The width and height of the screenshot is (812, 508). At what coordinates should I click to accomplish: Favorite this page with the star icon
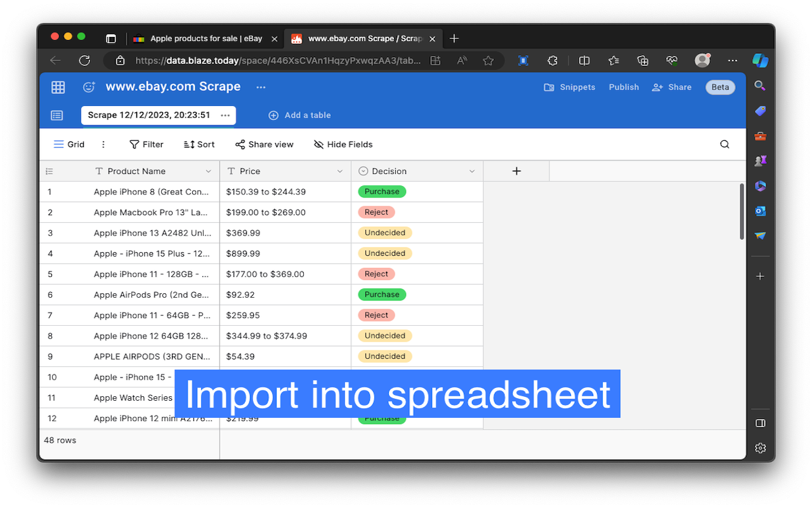tap(488, 60)
